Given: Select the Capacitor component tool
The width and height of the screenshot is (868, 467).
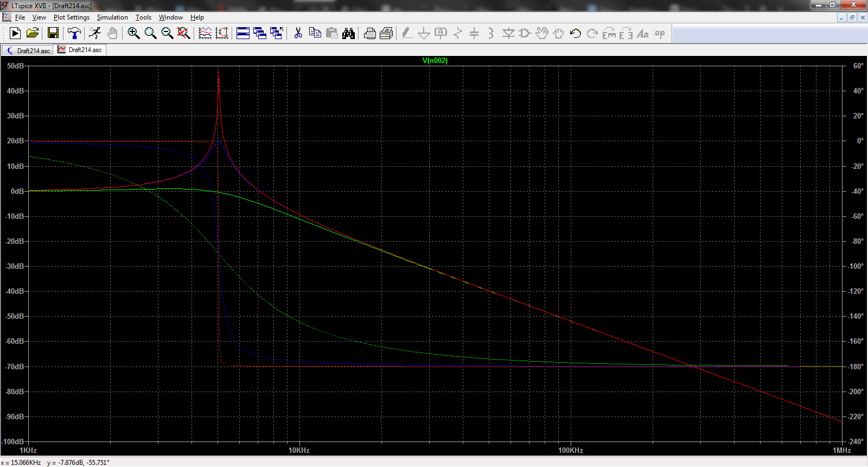Looking at the screenshot, I should point(474,33).
